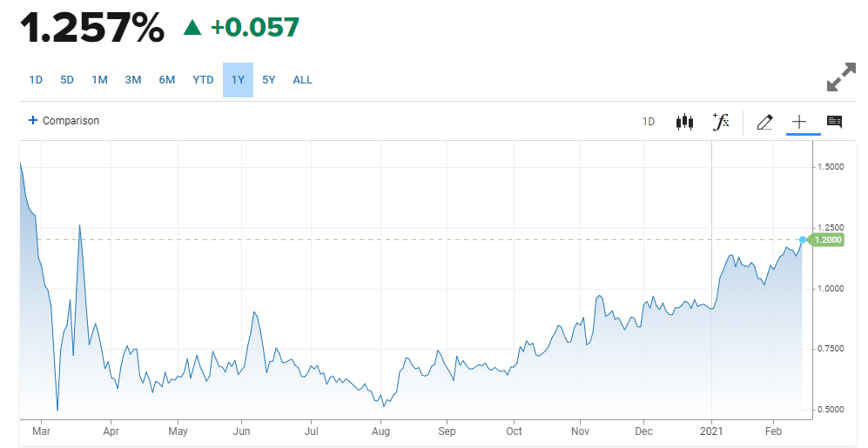
Task: Choose the 6M time range
Action: click(166, 80)
